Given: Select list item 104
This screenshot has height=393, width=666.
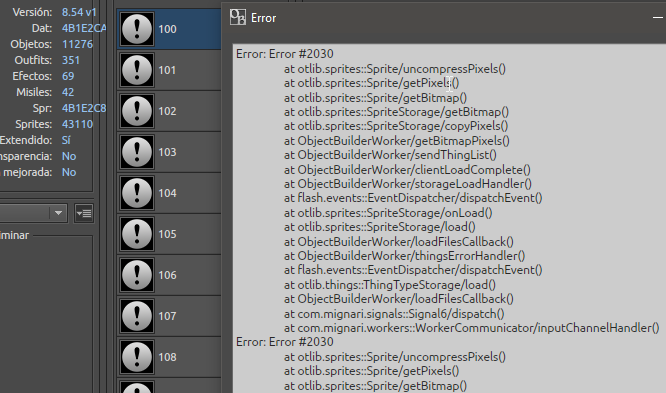Looking at the screenshot, I should pos(169,193).
